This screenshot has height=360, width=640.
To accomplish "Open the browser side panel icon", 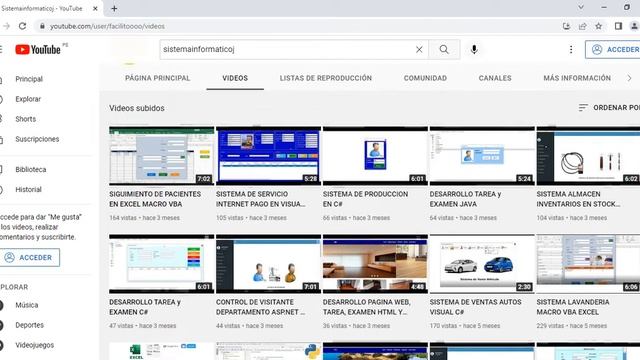I will point(618,26).
